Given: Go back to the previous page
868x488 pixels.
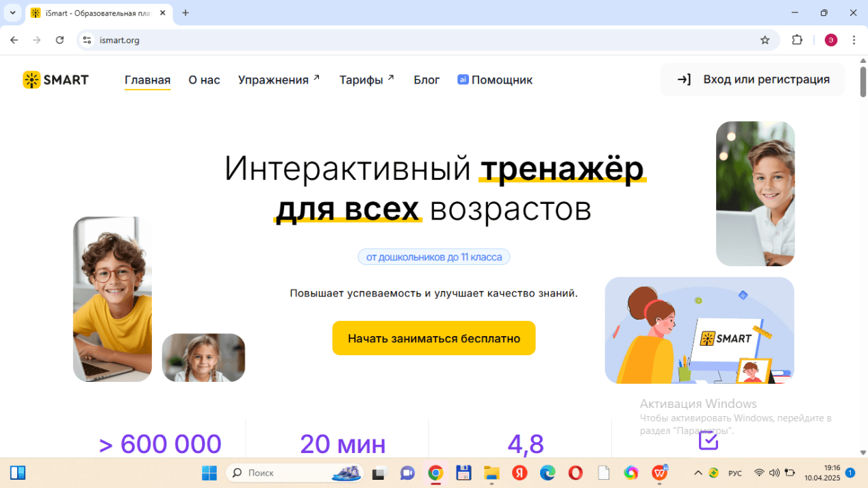Looking at the screenshot, I should point(14,40).
